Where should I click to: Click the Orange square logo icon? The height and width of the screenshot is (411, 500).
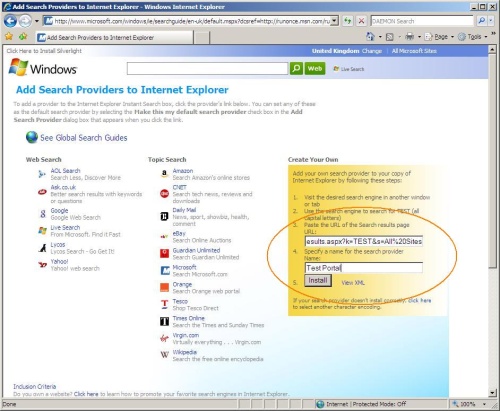pyautogui.click(x=165, y=287)
